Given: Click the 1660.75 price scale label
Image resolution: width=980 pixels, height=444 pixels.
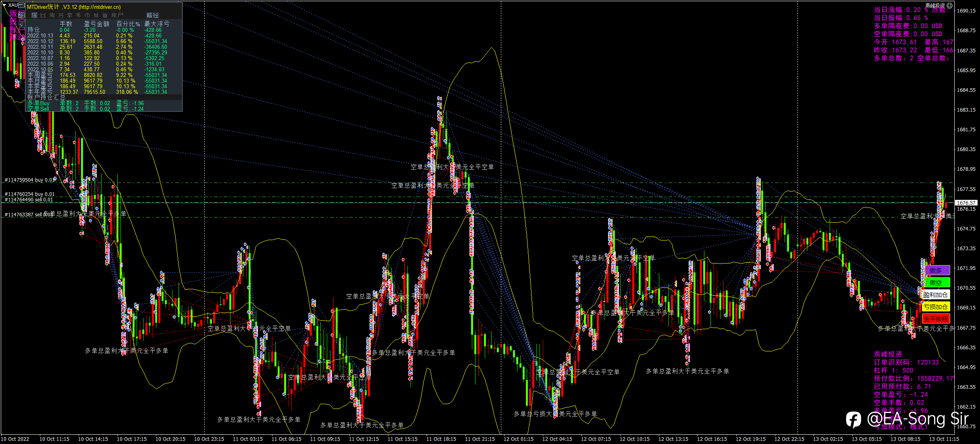Looking at the screenshot, I should pyautogui.click(x=966, y=427).
